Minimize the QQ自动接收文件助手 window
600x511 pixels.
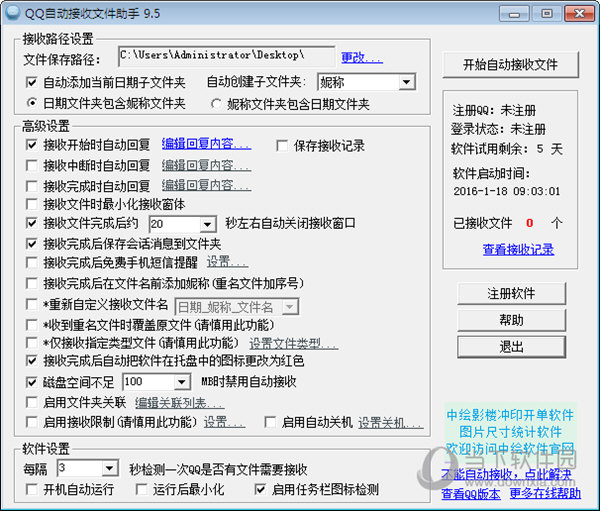pos(514,14)
